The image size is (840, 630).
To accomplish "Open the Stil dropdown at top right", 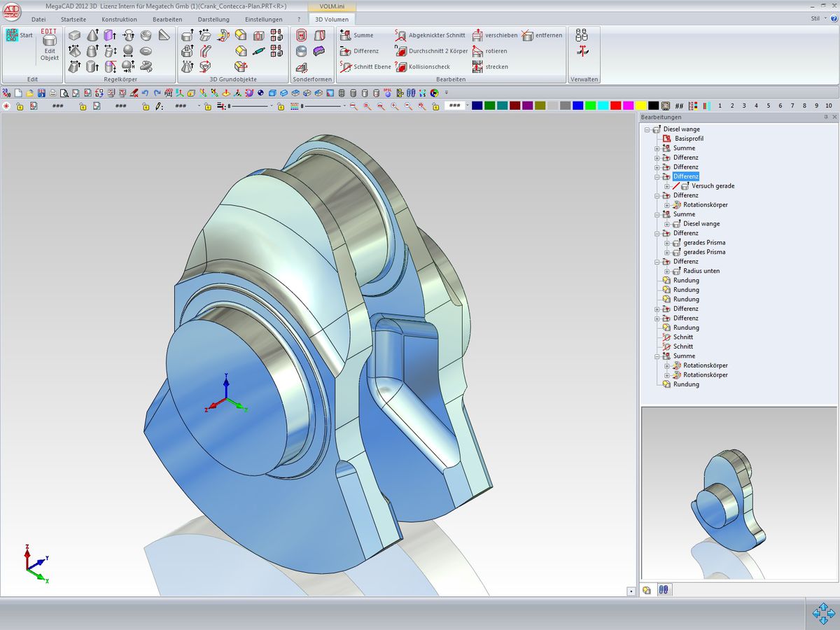I will pyautogui.click(x=818, y=19).
